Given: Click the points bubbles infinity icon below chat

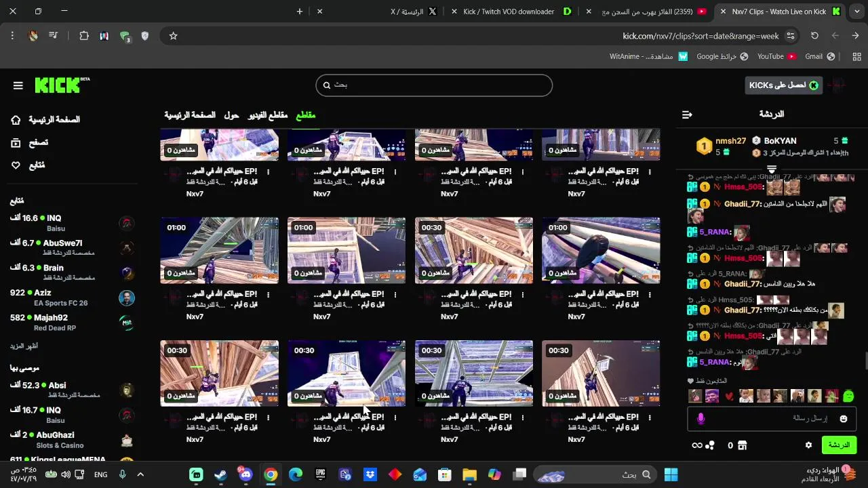Looking at the screenshot, I should (x=703, y=445).
